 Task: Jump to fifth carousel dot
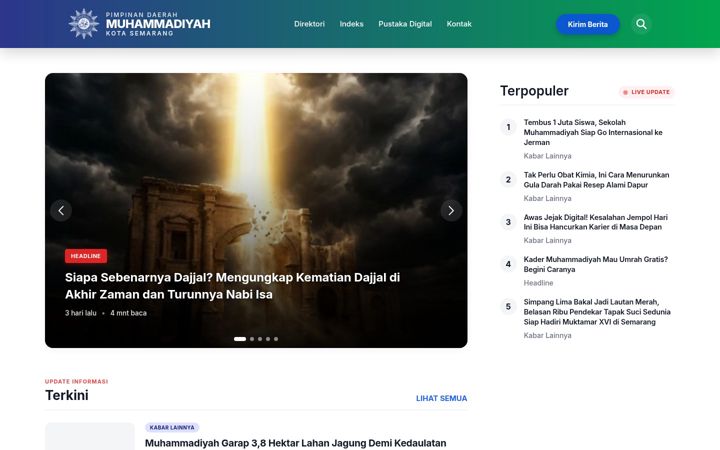[x=276, y=339]
